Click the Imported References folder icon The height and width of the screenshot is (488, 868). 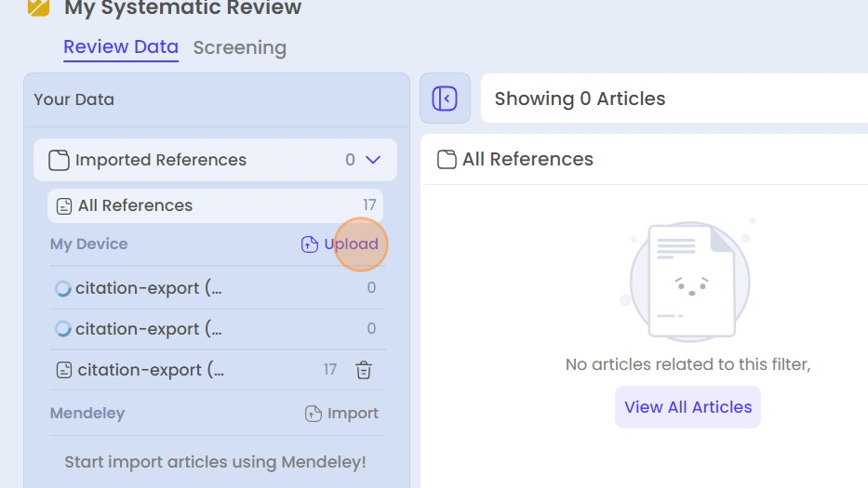tap(59, 160)
